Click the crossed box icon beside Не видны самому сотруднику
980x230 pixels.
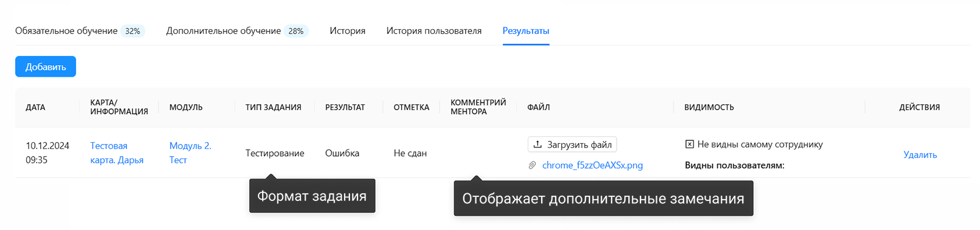(x=689, y=144)
